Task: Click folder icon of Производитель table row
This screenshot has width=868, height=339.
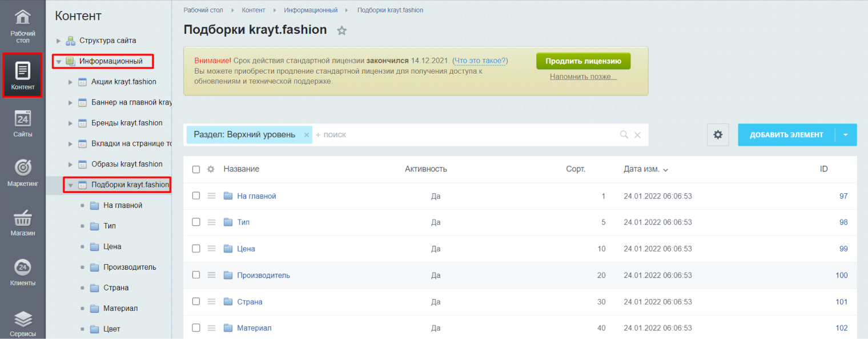Action: (x=228, y=275)
